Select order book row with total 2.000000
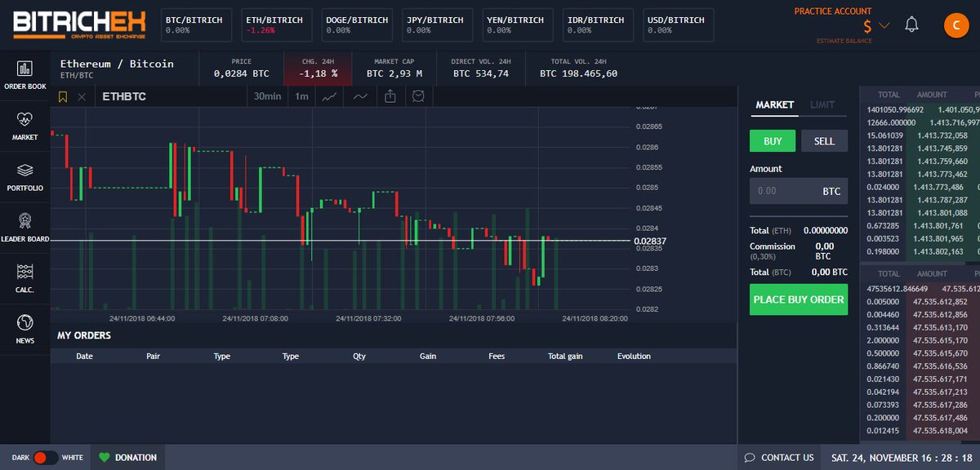Screen dimensions: 980x470 (x=920, y=340)
